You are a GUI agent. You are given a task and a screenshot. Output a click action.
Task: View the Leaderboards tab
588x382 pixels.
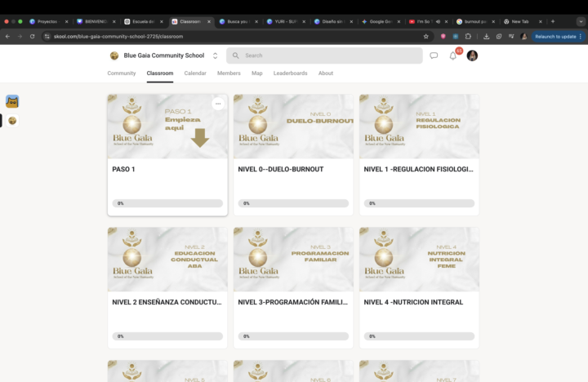290,73
